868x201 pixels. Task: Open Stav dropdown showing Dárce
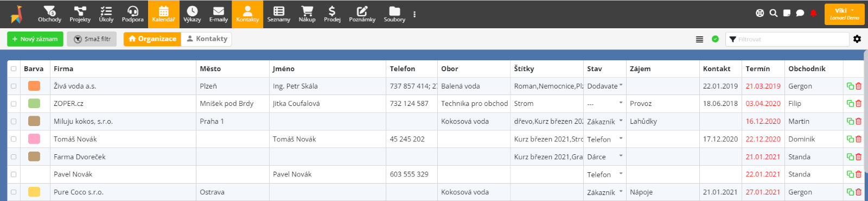pyautogui.click(x=605, y=157)
